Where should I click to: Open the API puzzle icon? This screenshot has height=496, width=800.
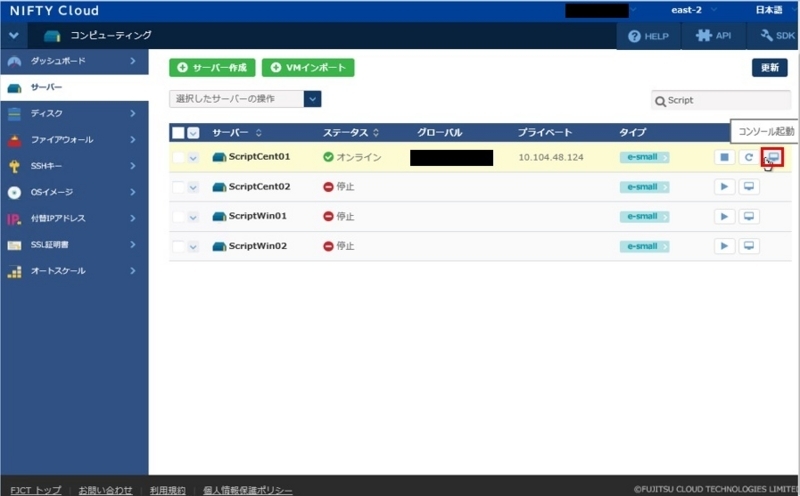point(704,36)
